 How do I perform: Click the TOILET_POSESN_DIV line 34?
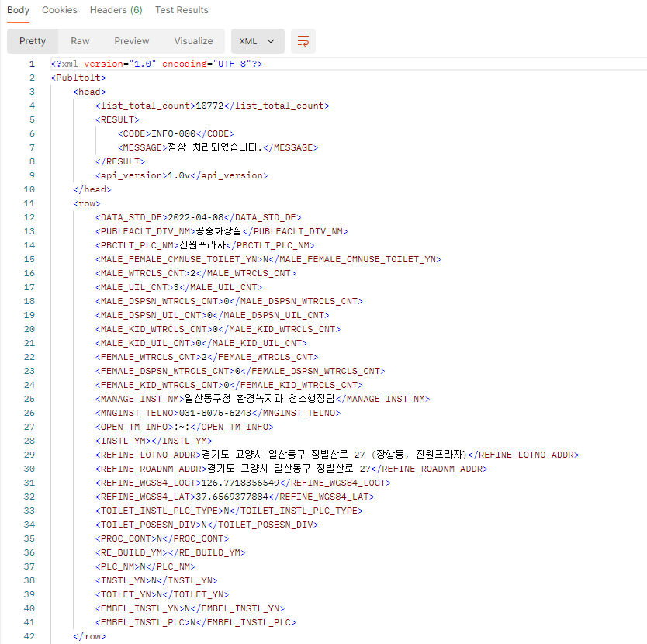pos(206,525)
